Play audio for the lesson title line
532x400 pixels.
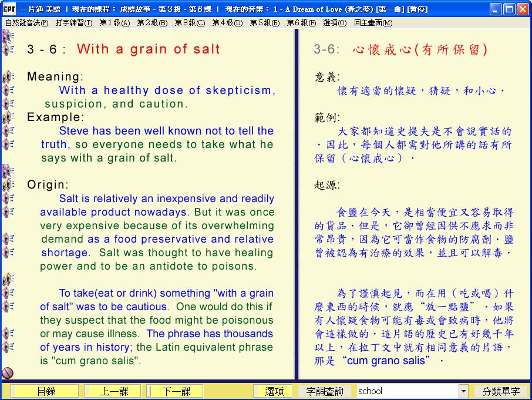click(x=8, y=49)
